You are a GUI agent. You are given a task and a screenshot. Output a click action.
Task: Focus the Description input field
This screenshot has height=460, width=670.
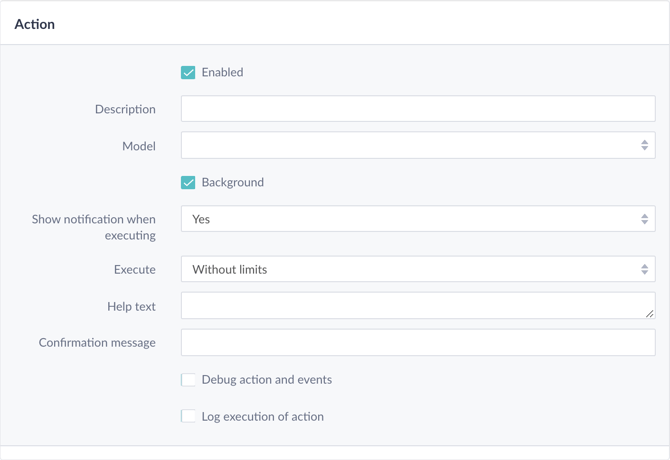418,108
